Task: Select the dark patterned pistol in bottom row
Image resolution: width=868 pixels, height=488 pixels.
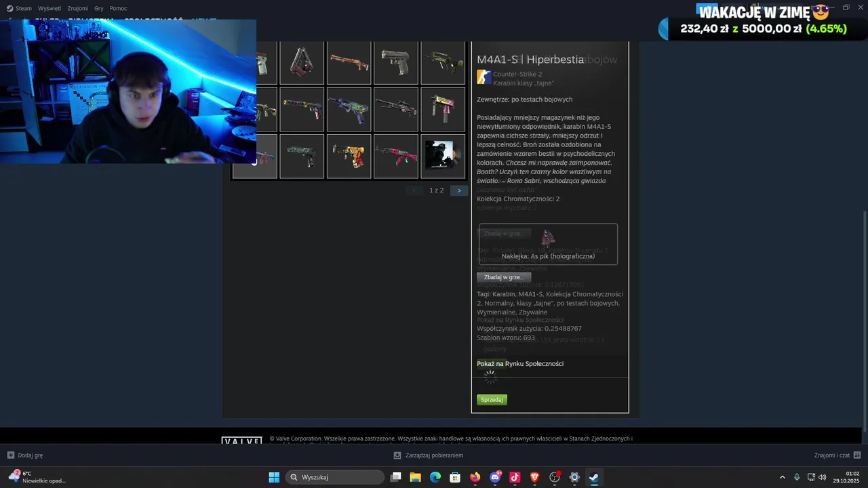Action: point(302,156)
